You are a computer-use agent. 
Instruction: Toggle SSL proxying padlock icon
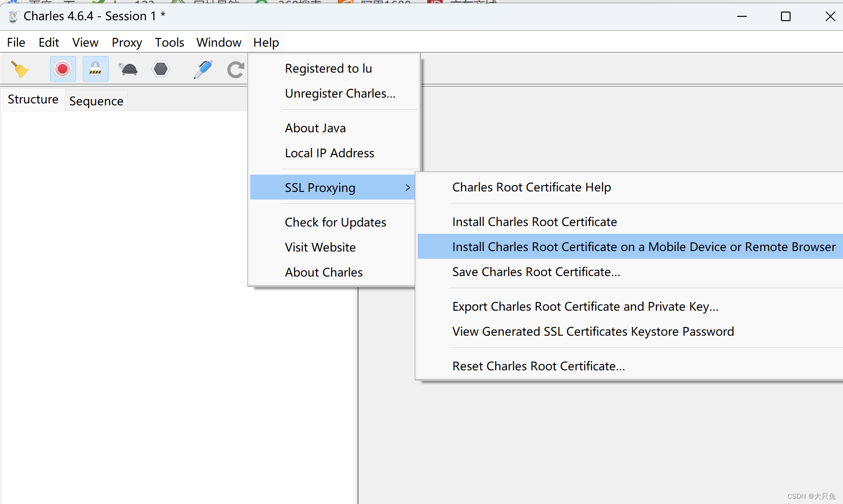95,69
